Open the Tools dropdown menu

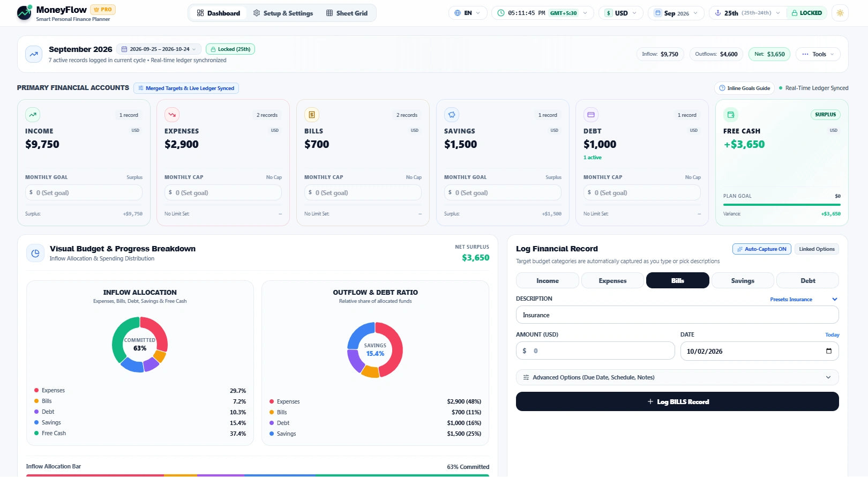(x=818, y=54)
